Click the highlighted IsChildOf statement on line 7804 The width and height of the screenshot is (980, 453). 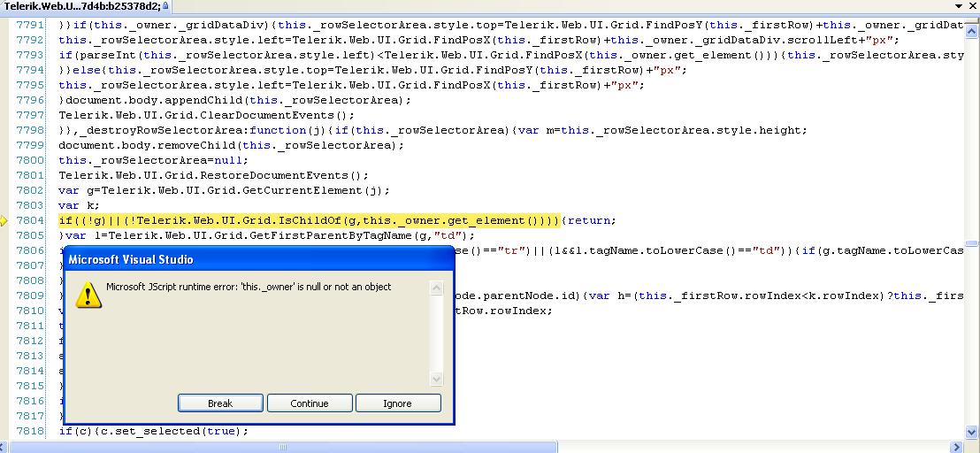(x=310, y=220)
